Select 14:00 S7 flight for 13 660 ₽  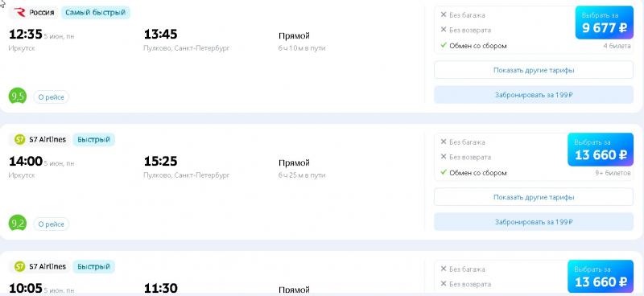(601, 150)
